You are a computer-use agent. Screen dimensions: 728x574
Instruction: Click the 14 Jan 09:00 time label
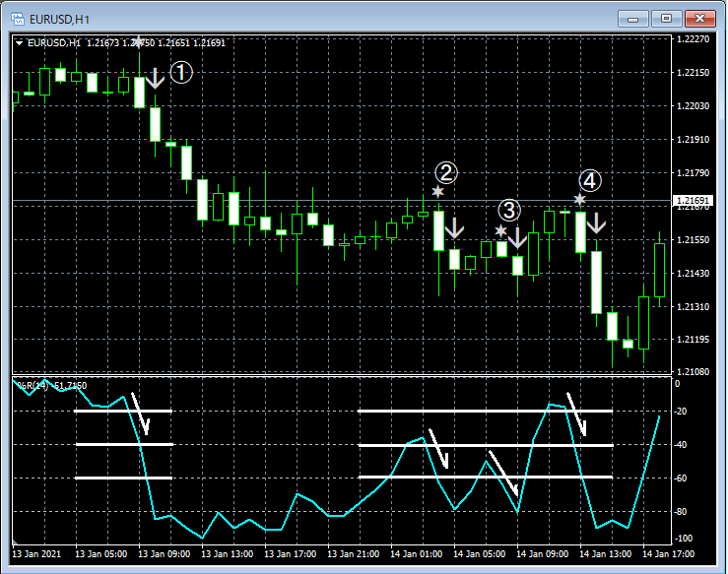542,554
